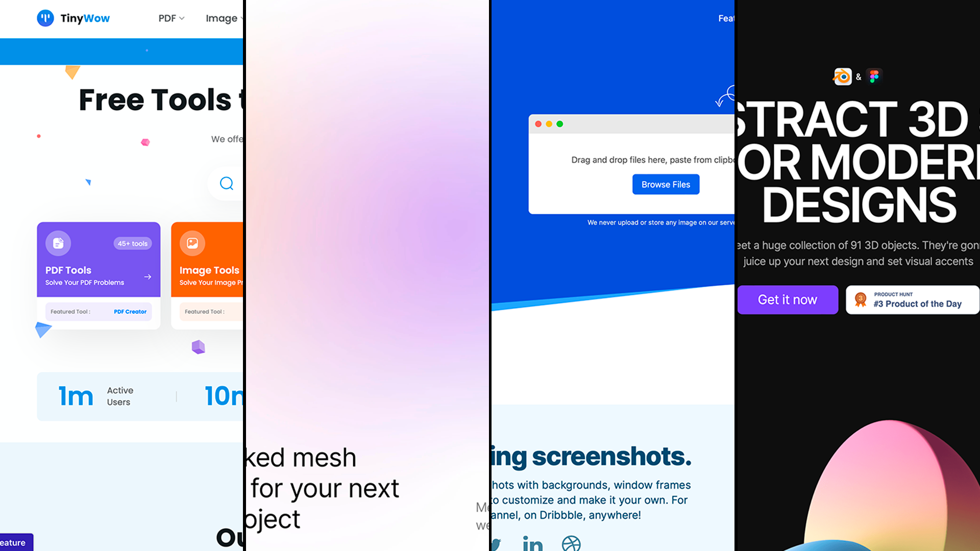This screenshot has width=980, height=551.
Task: Click the Blender logo icon
Action: click(x=843, y=76)
